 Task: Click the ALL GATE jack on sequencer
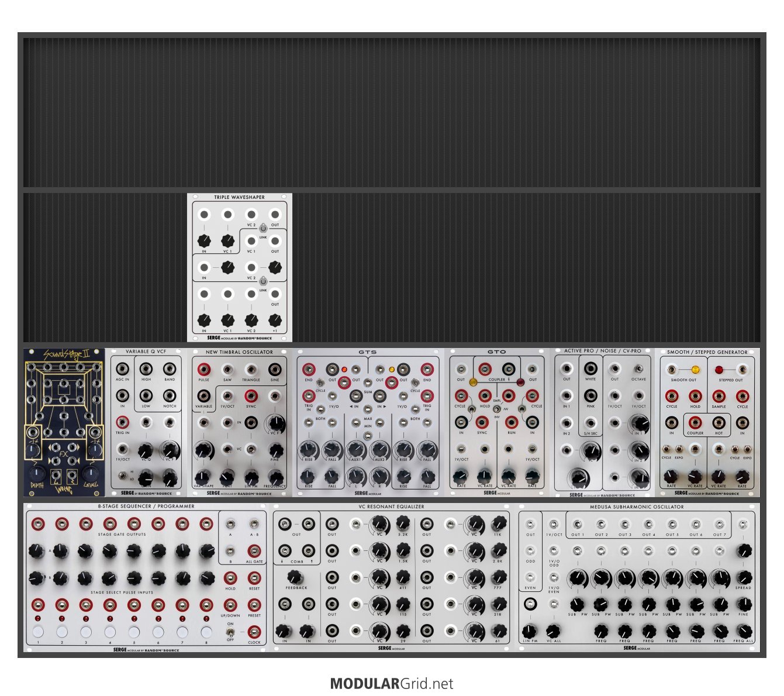click(254, 550)
